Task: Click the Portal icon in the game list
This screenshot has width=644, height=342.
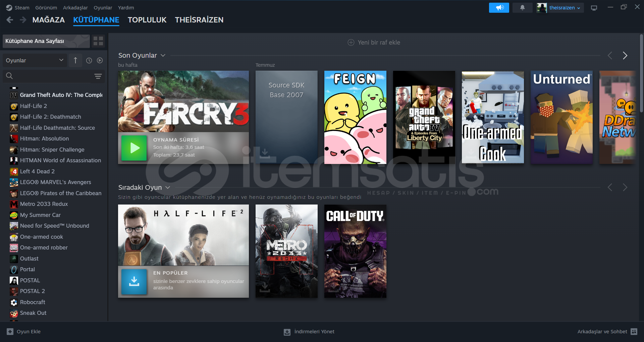Action: coord(14,270)
